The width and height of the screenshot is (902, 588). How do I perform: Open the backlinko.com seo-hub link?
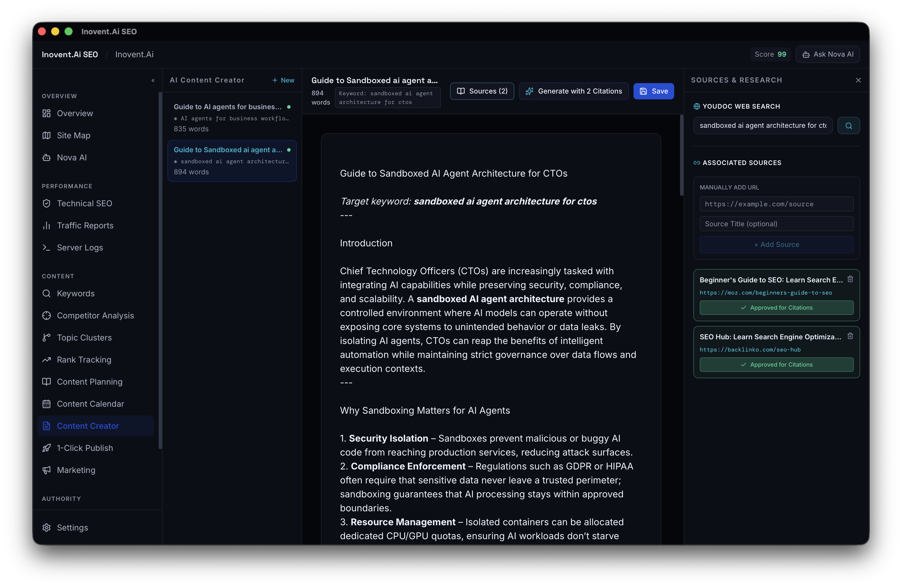click(750, 349)
